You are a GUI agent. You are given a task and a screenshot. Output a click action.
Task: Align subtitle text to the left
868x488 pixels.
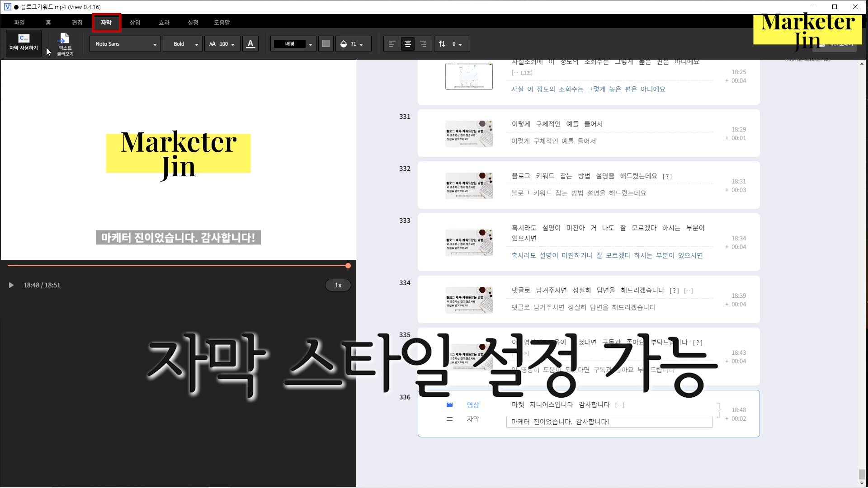[392, 44]
